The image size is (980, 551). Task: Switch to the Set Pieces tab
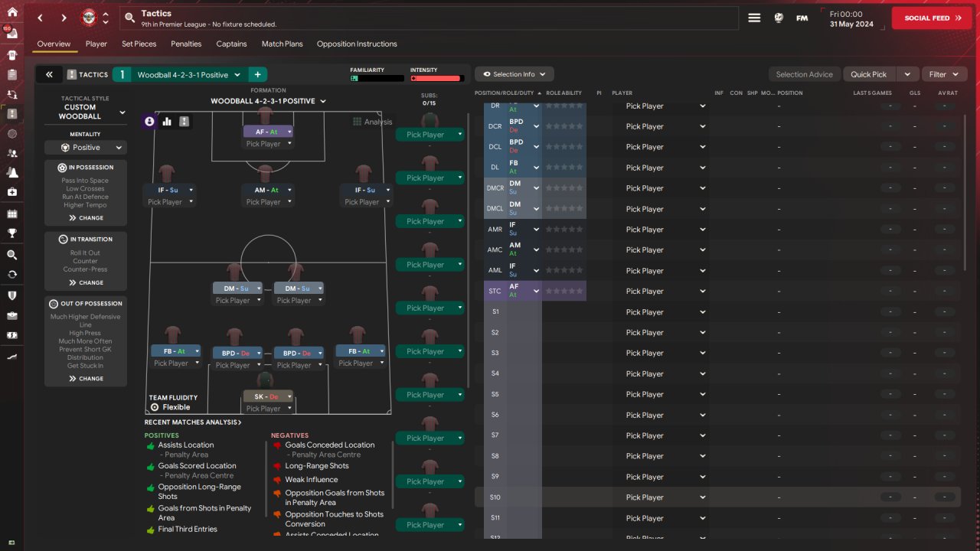(139, 44)
